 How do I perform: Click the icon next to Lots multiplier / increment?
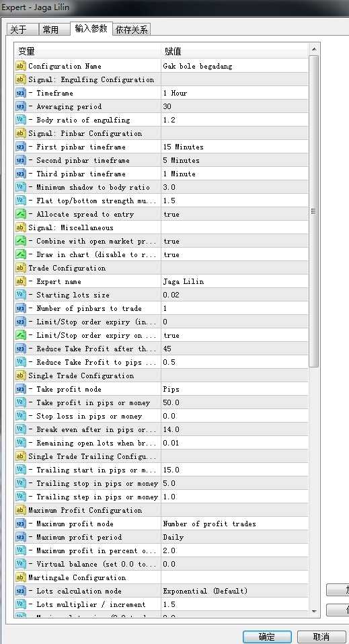21,604
